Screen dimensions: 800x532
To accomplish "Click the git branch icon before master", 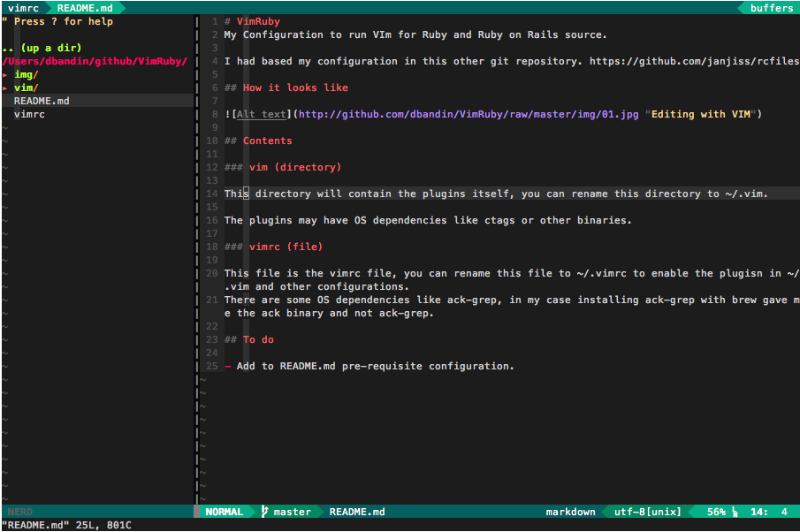I will [264, 512].
